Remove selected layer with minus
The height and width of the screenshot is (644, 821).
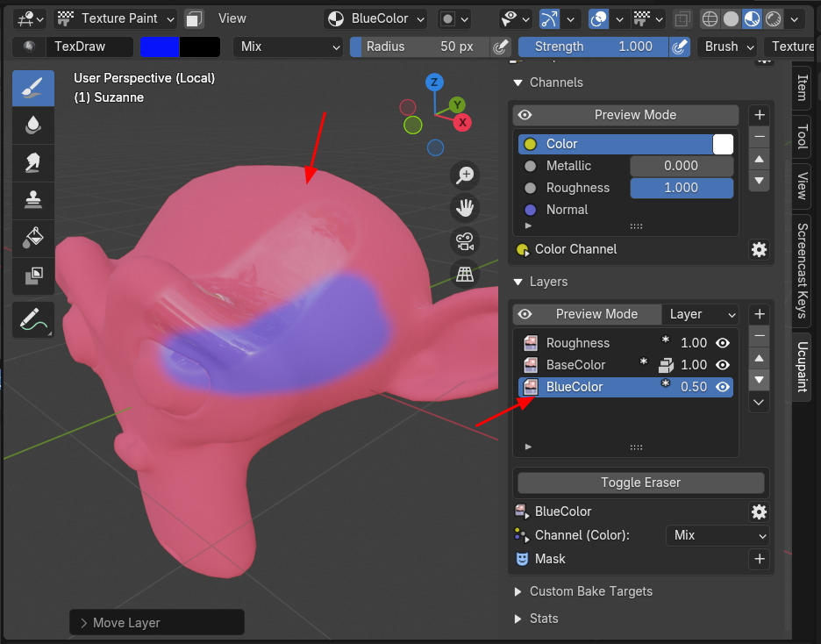pos(760,336)
